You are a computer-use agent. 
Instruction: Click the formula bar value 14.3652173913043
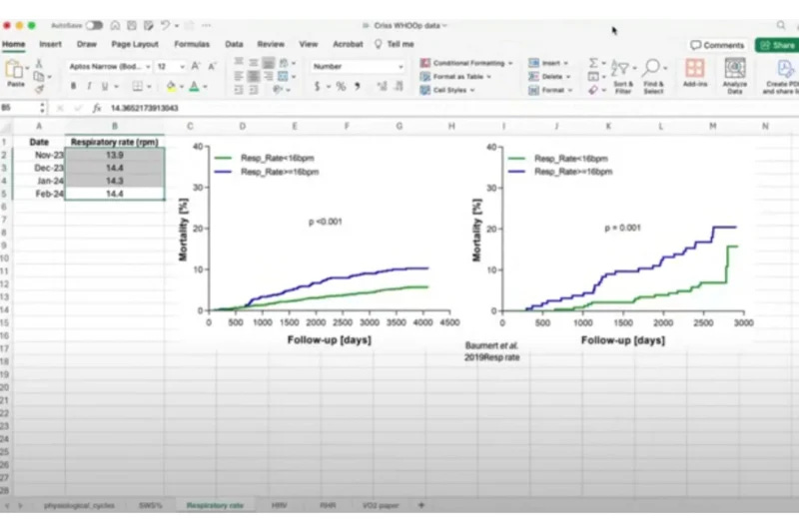pos(145,108)
